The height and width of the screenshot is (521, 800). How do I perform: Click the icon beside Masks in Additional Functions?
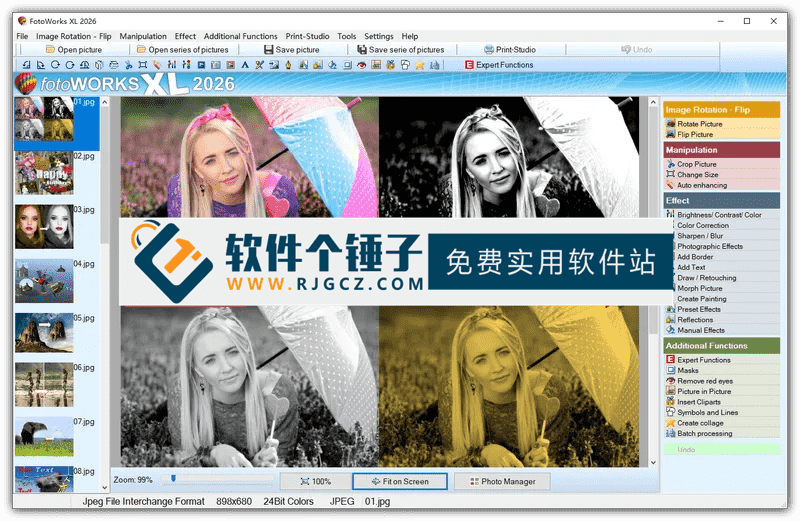click(670, 370)
